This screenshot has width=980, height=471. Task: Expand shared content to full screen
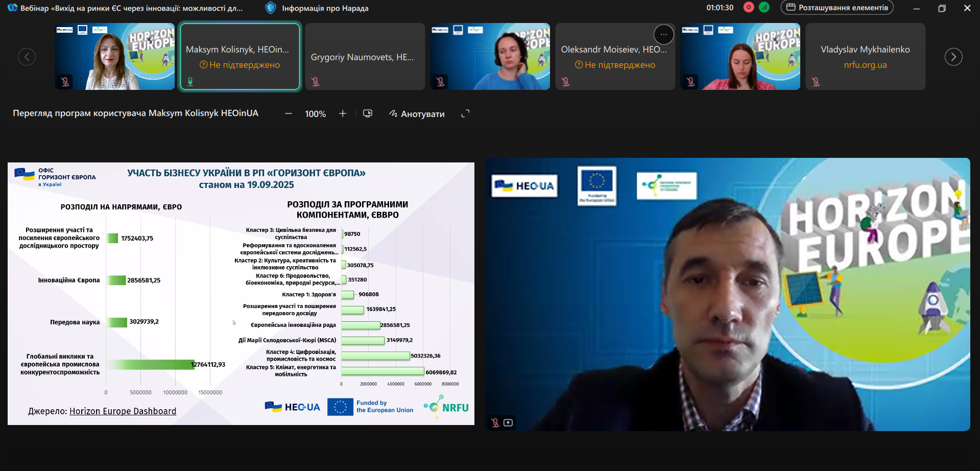point(465,114)
